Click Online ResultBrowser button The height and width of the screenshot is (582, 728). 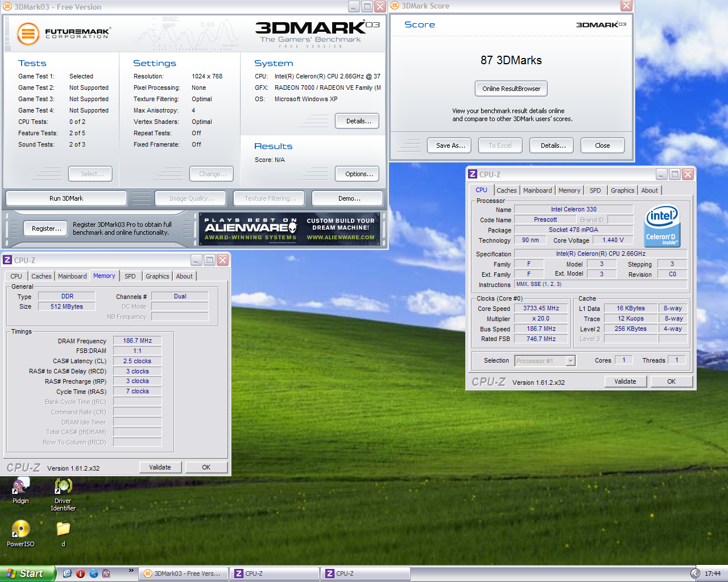pyautogui.click(x=511, y=89)
